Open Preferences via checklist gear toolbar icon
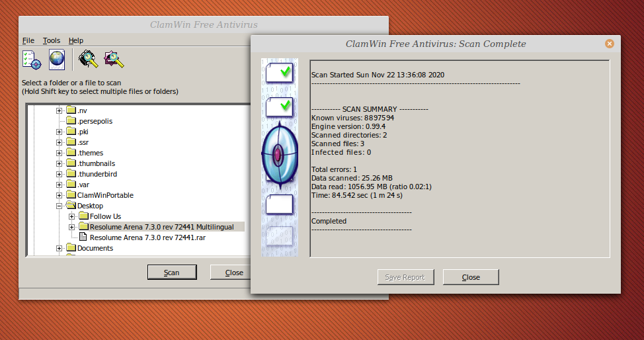This screenshot has width=644, height=340. pyautogui.click(x=32, y=59)
